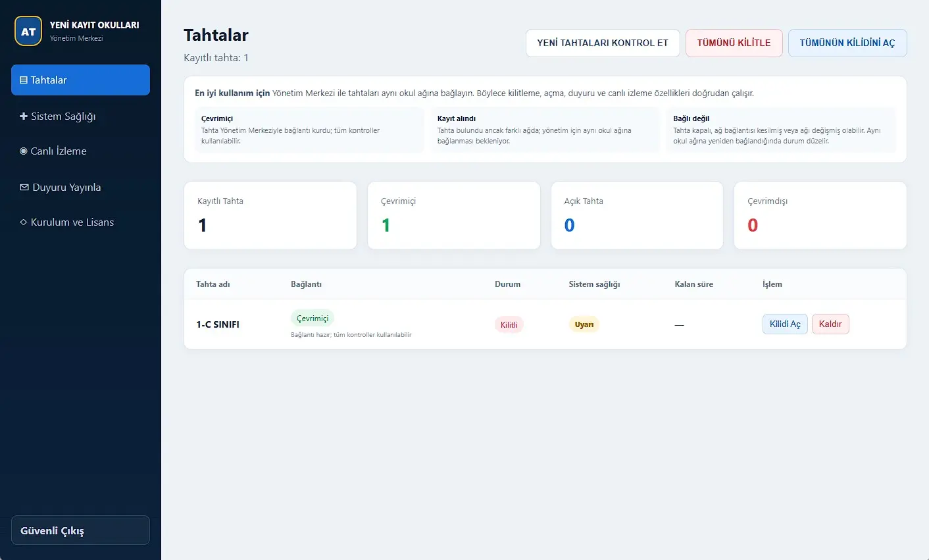Click the Çevrimiçi stat card
The width and height of the screenshot is (929, 560).
coord(454,216)
